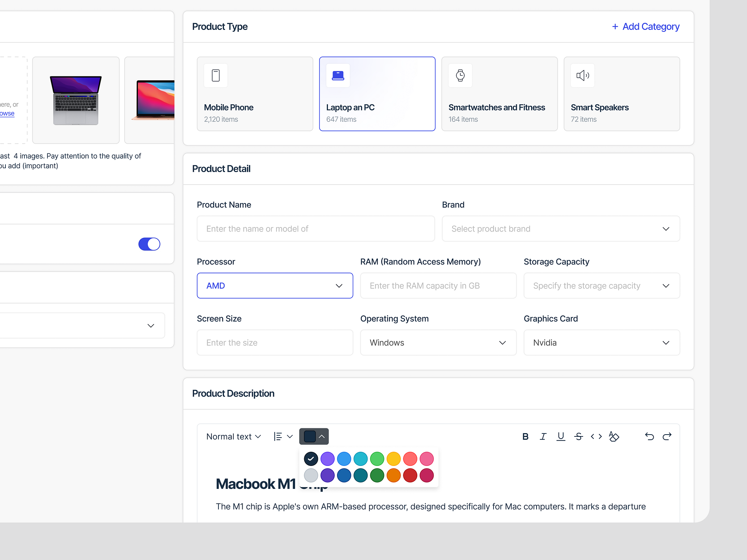747x560 pixels.
Task: Click the Bold formatting icon
Action: pos(525,436)
